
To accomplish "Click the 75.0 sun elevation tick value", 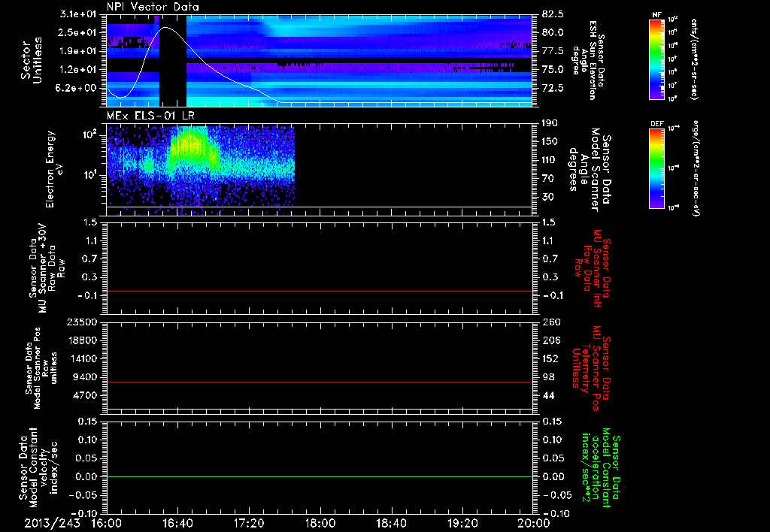I will pos(553,70).
